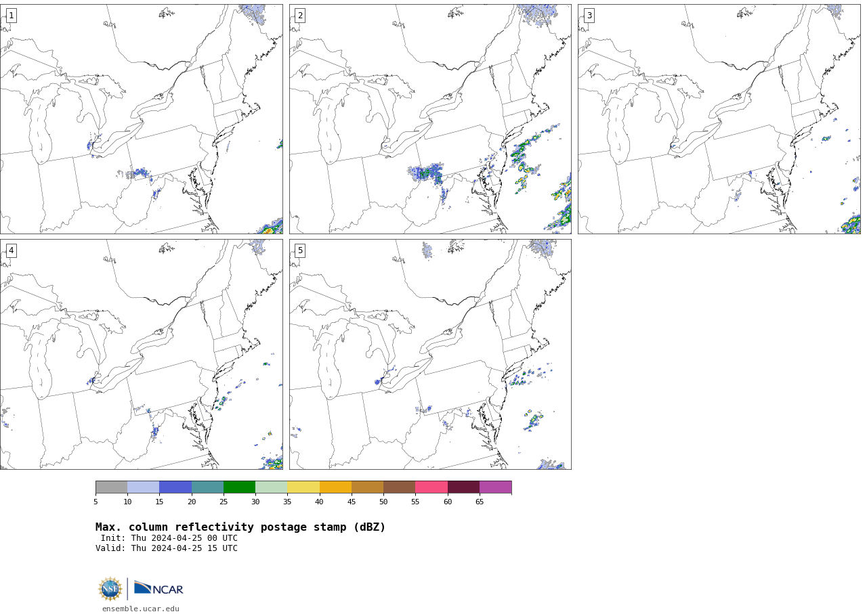Open ensemble member 5 reflectivity map
Screen dimensions: 867x616
[430, 354]
